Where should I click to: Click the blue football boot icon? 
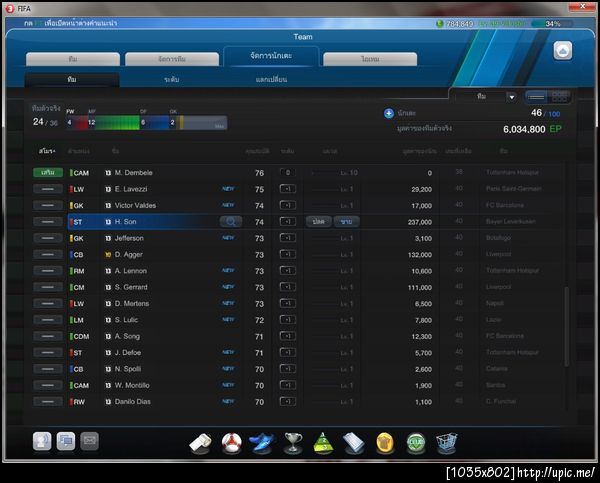coord(262,443)
